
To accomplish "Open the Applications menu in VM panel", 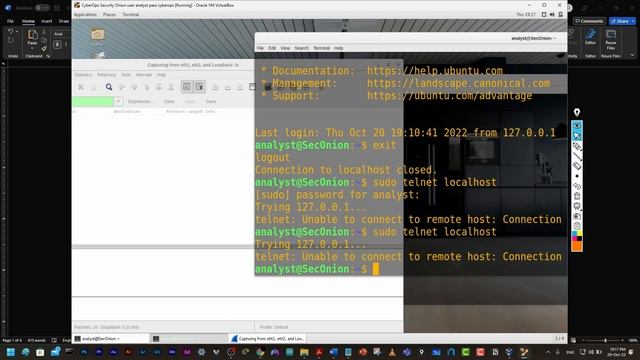I will [85, 14].
